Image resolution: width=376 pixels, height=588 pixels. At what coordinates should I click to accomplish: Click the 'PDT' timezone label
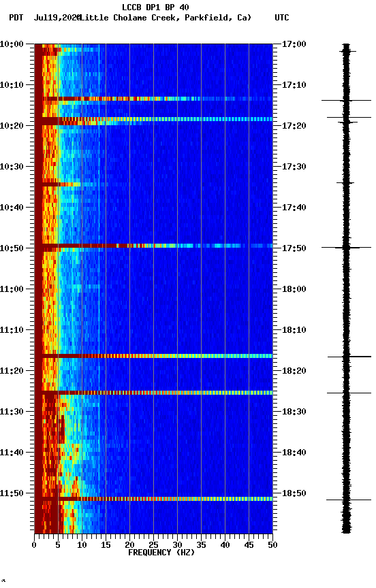pos(16,18)
